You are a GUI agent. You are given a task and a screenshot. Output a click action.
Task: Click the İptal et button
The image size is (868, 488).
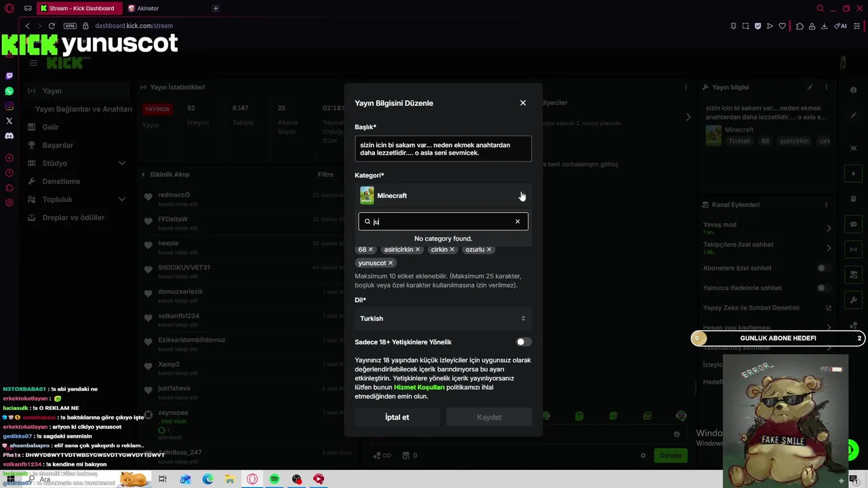coord(397,417)
